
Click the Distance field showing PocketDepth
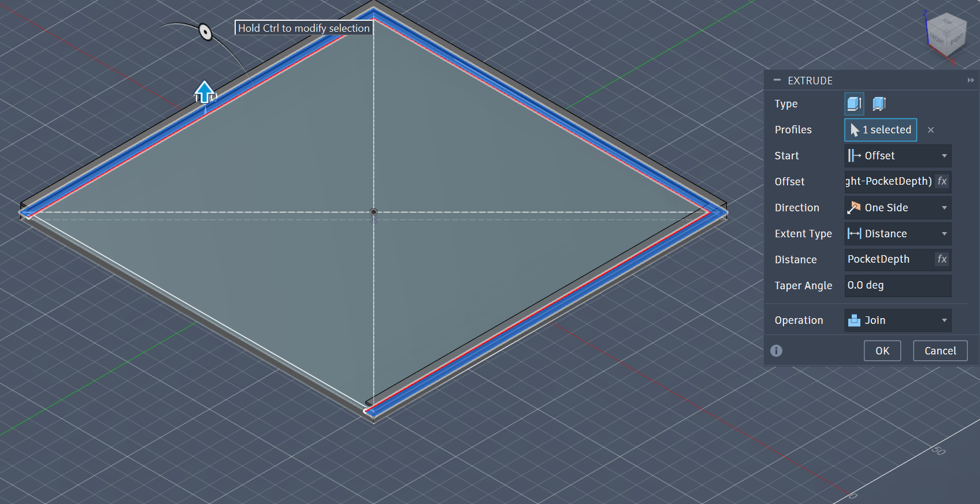pos(889,259)
